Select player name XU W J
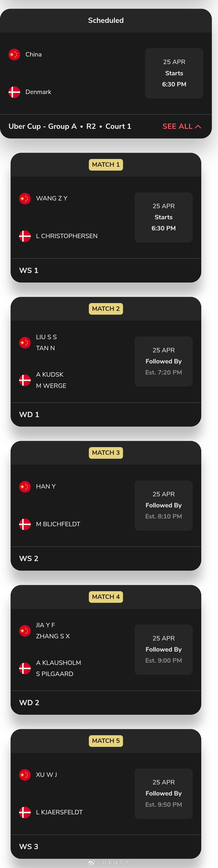 point(46,775)
